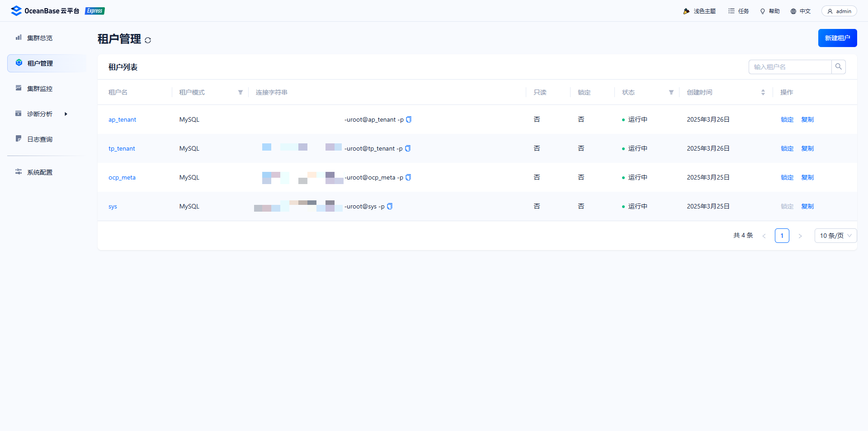The height and width of the screenshot is (431, 868).
Task: Open the 10 条/页 page size dropdown
Action: [x=835, y=236]
